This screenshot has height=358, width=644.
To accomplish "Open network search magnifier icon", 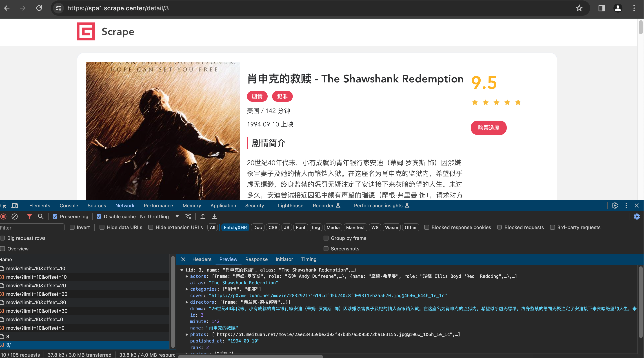I will tap(41, 217).
